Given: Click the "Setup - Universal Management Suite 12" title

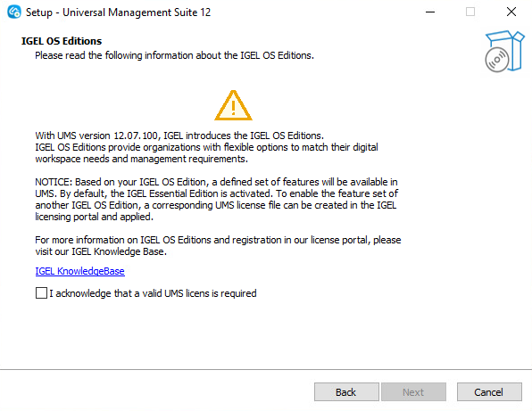Looking at the screenshot, I should point(118,12).
